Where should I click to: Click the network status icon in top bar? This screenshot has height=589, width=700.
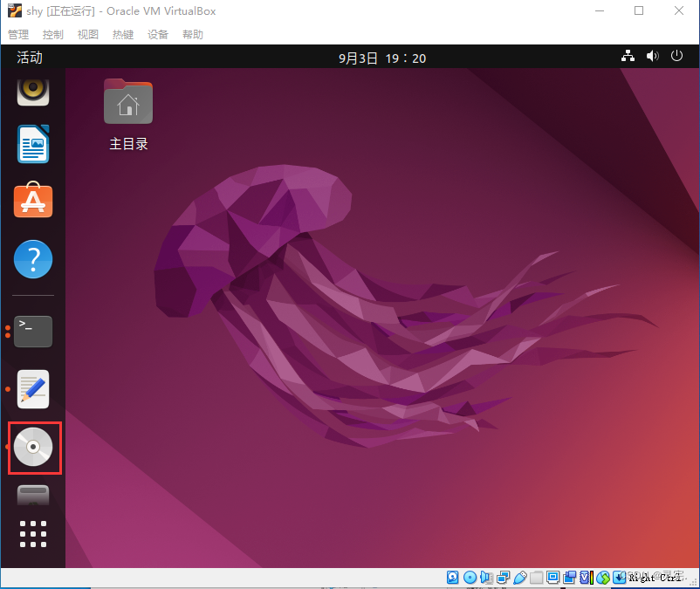click(628, 56)
